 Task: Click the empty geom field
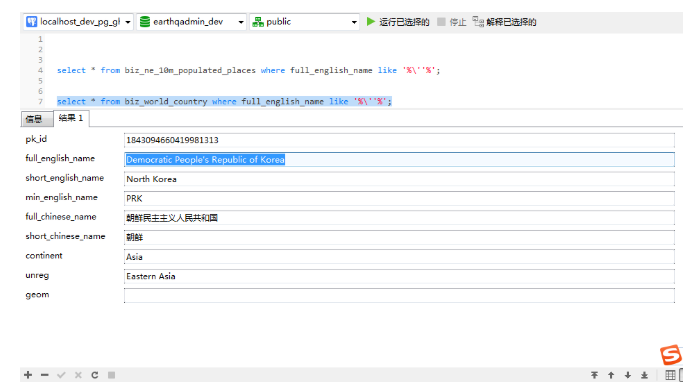pyautogui.click(x=399, y=296)
